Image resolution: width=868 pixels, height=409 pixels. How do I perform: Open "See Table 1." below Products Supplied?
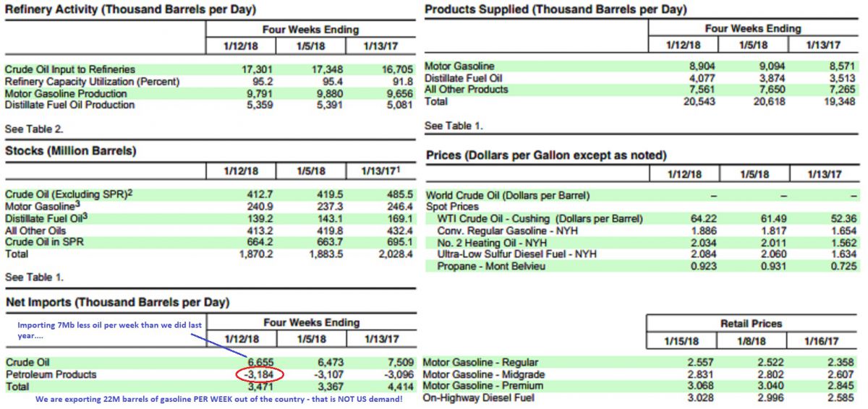(454, 126)
